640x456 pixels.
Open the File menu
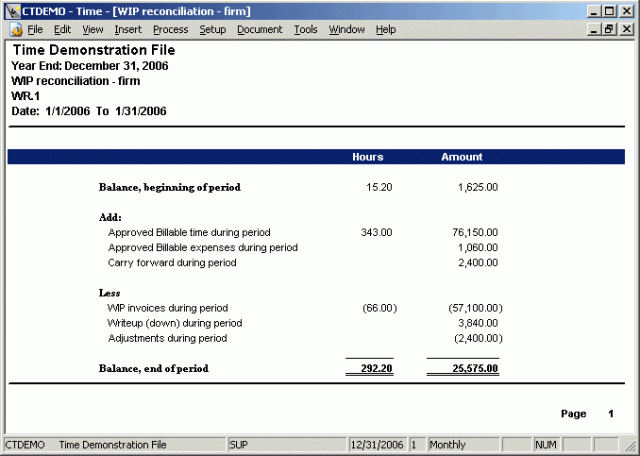(35, 29)
